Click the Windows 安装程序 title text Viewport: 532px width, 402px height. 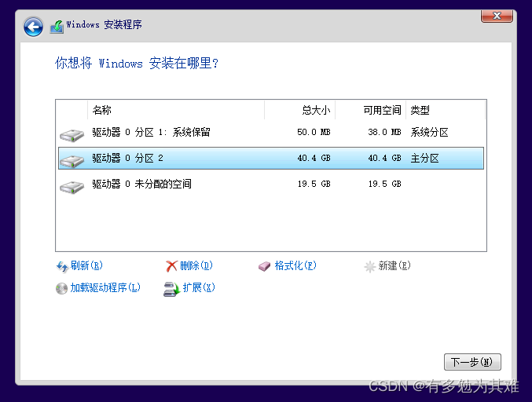click(104, 24)
